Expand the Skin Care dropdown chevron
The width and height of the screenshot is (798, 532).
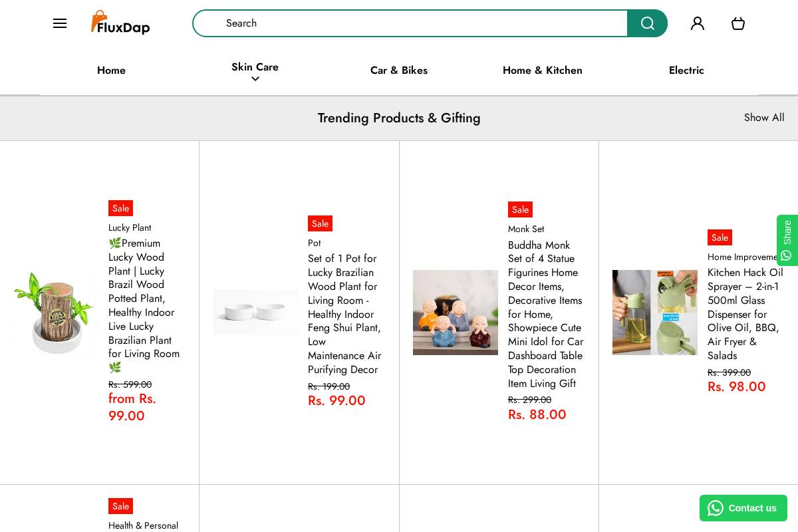coord(255,79)
